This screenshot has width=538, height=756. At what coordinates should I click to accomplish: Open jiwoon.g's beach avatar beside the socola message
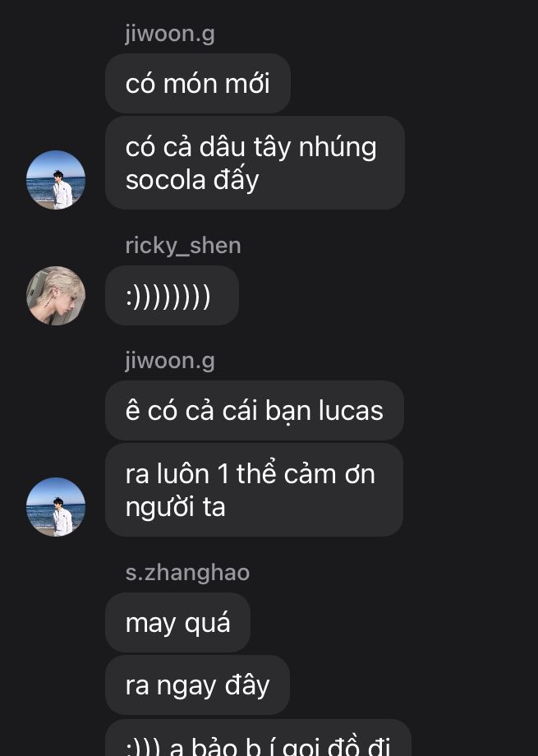coord(56,180)
